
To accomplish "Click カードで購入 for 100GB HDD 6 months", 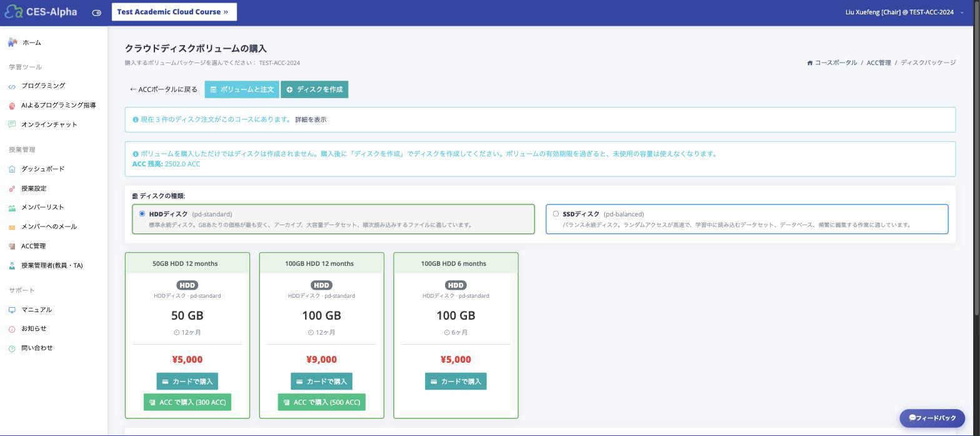I will click(456, 381).
